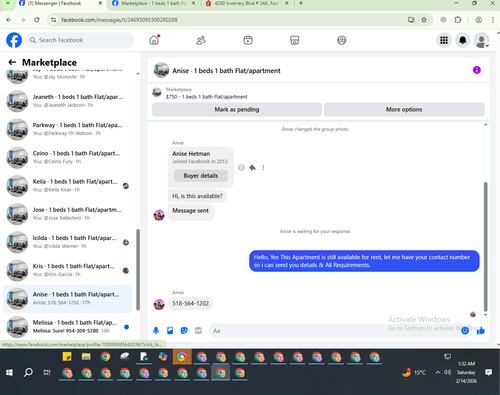Open the Chrome extensions puzzle icon

(x=458, y=20)
